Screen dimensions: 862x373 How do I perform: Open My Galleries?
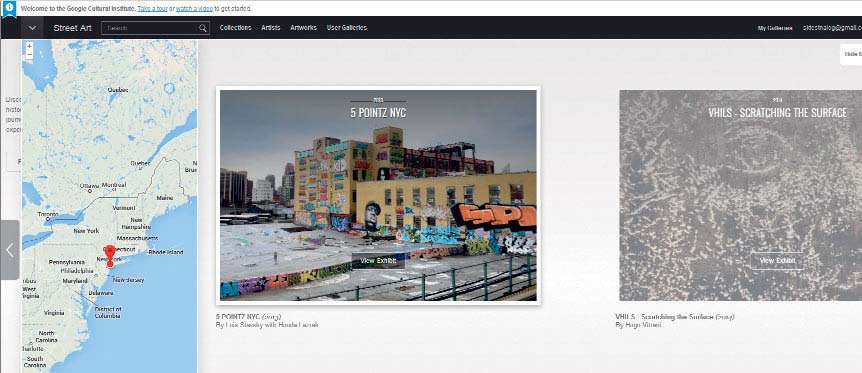(x=775, y=28)
